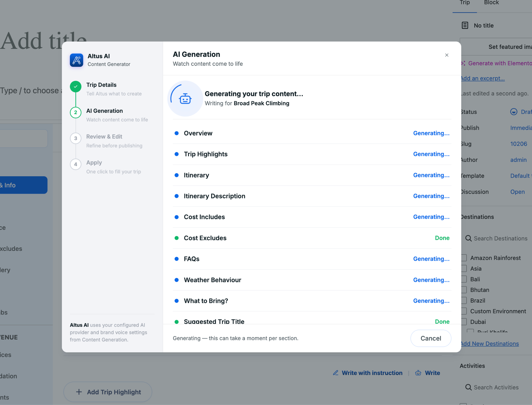
Task: Click step 2 circle for AI Generation
Action: pos(76,112)
